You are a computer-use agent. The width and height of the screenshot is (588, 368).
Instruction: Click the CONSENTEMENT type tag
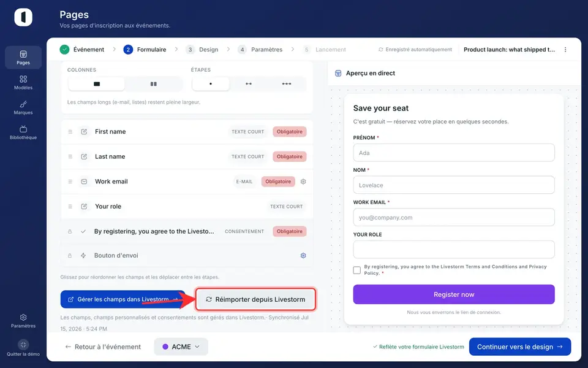[x=244, y=231]
